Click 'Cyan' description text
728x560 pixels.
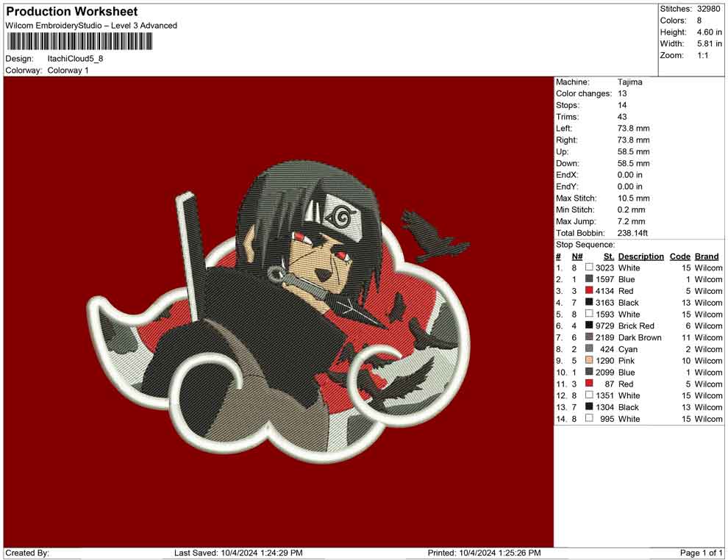[628, 349]
